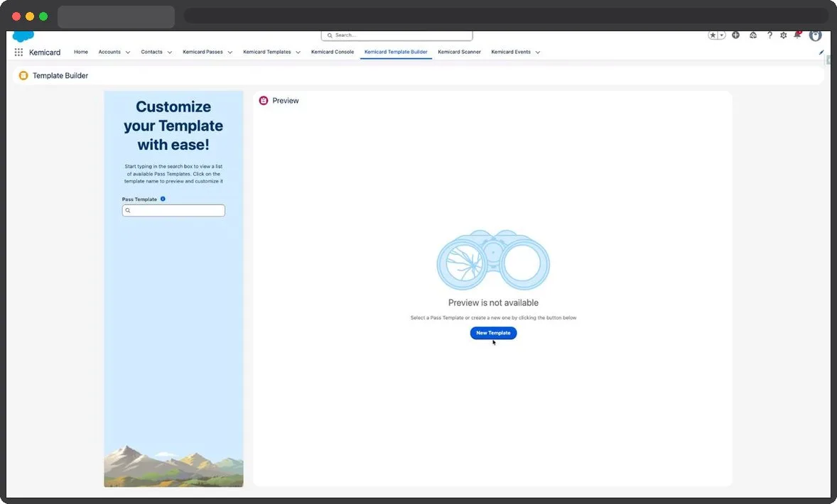This screenshot has width=837, height=504.
Task: Expand the Kemicard Templates dropdown chevron
Action: 298,53
